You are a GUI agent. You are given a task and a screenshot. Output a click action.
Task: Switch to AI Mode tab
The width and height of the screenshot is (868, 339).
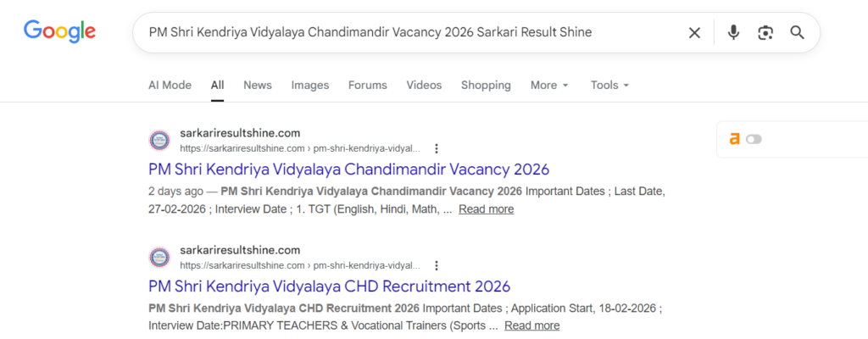[170, 85]
